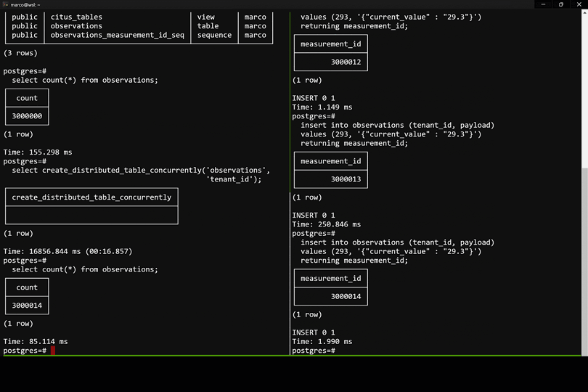Viewport: 588px width, 392px height.
Task: Minimize the terminal window
Action: (543, 4)
